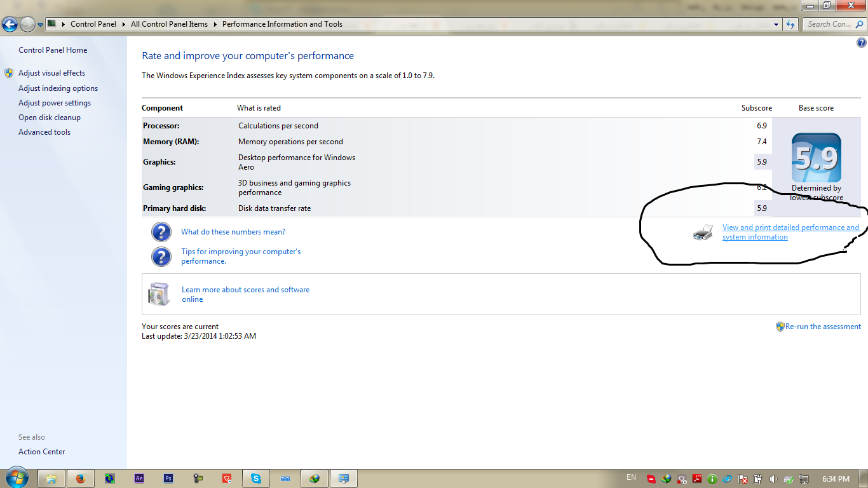Click the Gaming graphics row label
This screenshot has height=488, width=868.
[x=173, y=187]
